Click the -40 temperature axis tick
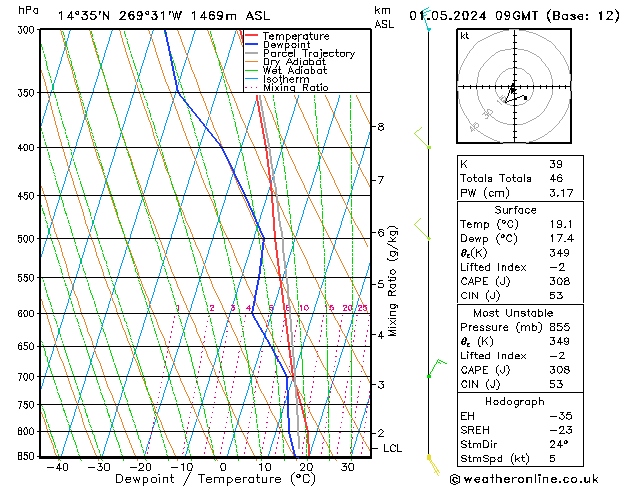 click(x=57, y=468)
